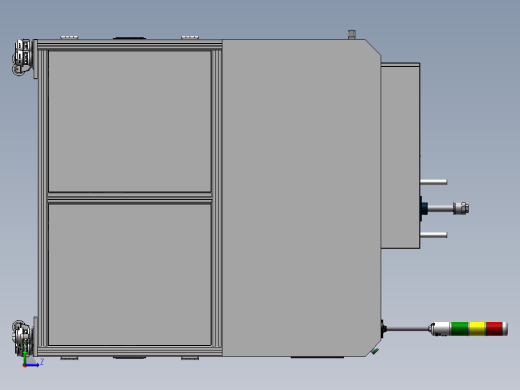Select the green segment of the stack light
The width and height of the screenshot is (520, 390).
click(460, 329)
